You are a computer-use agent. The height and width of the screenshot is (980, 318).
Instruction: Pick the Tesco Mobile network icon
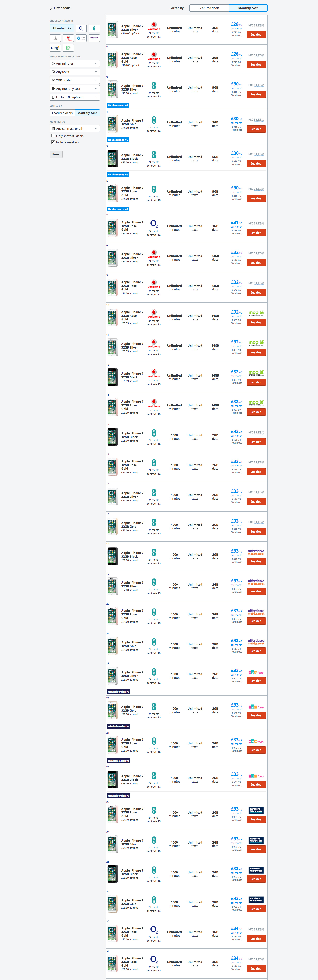[81, 38]
